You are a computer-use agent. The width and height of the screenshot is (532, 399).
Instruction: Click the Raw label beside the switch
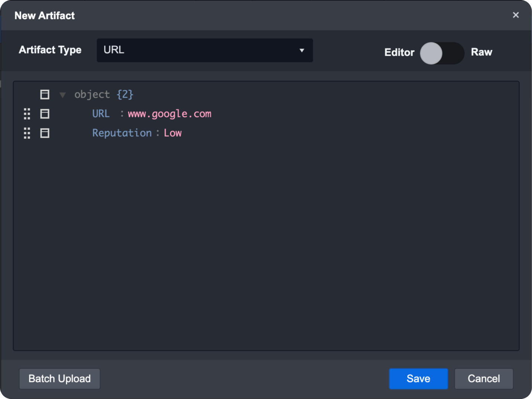[481, 52]
